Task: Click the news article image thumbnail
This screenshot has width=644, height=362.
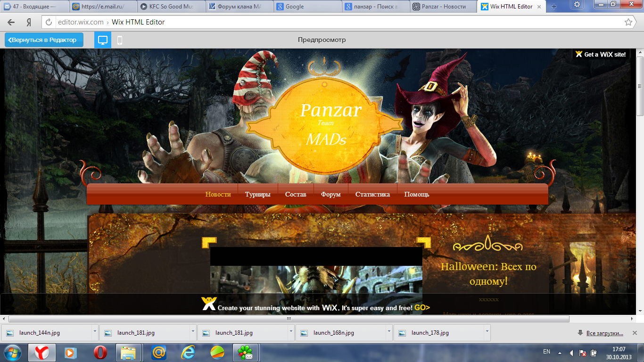Action: click(x=316, y=280)
